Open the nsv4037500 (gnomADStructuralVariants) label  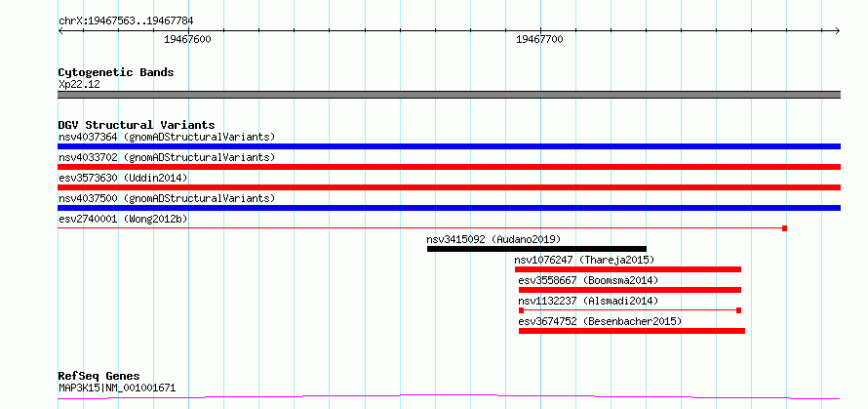[x=167, y=198]
